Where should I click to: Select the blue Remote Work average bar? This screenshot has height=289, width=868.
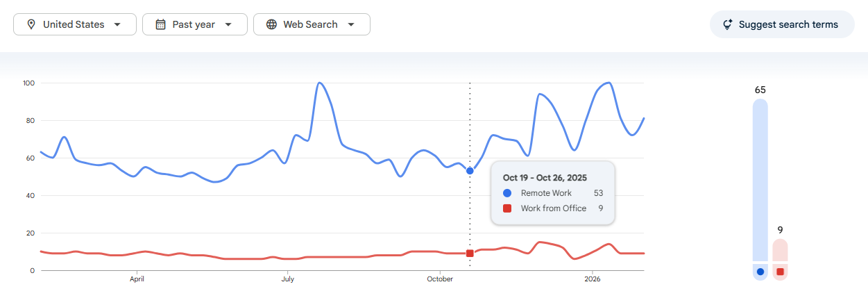click(760, 179)
